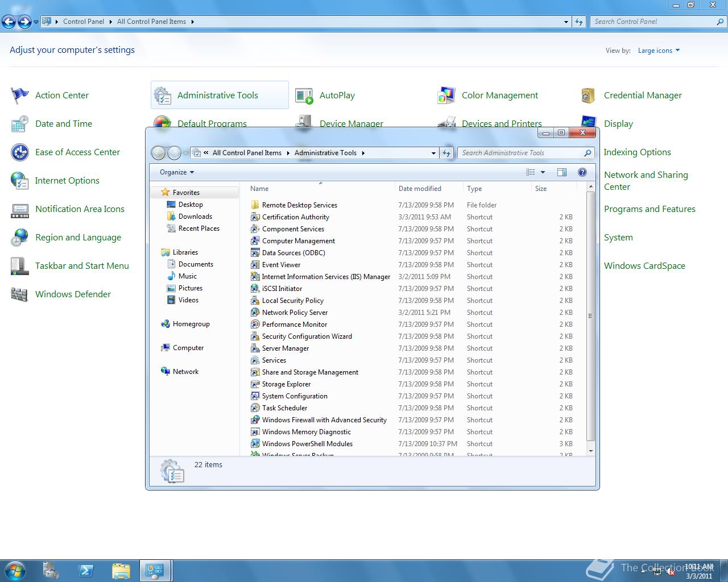Image resolution: width=728 pixels, height=582 pixels.
Task: Launch Server Manager from the taskbar
Action: pos(51,571)
